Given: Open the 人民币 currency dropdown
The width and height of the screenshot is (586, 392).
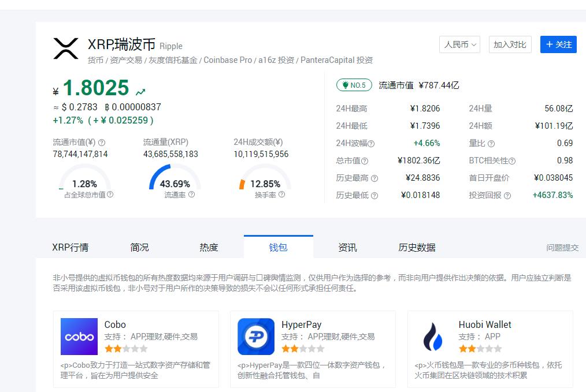Looking at the screenshot, I should click(x=459, y=44).
